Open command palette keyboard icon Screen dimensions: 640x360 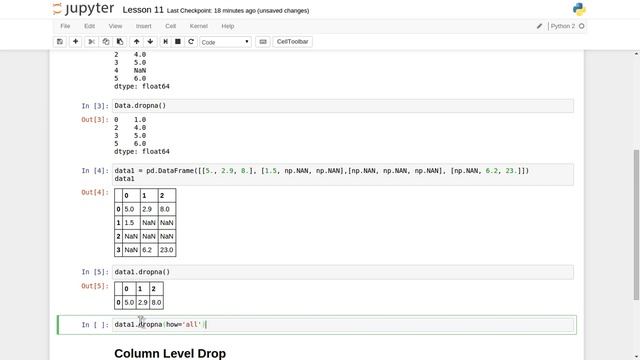tap(263, 42)
